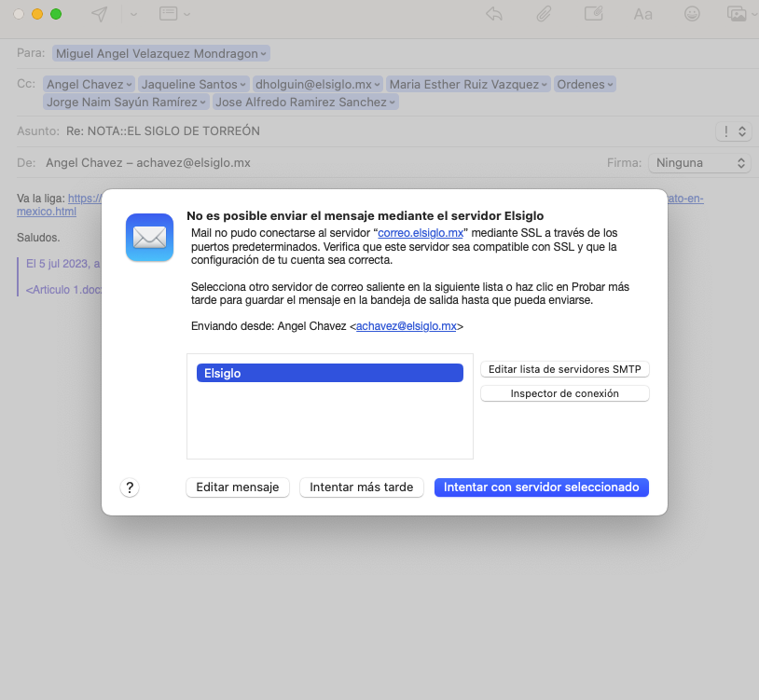Click the reply arrow icon in toolbar

point(495,14)
